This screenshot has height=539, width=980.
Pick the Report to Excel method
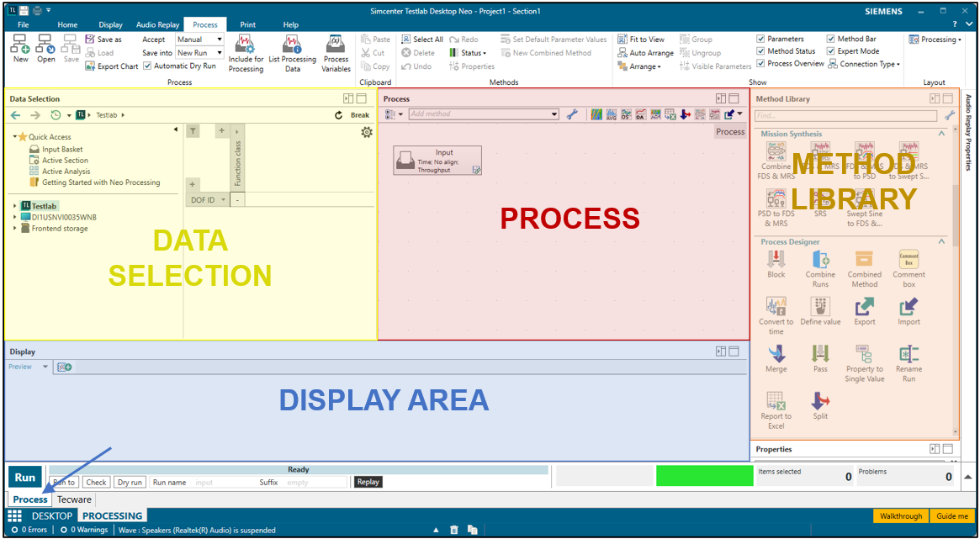(776, 405)
